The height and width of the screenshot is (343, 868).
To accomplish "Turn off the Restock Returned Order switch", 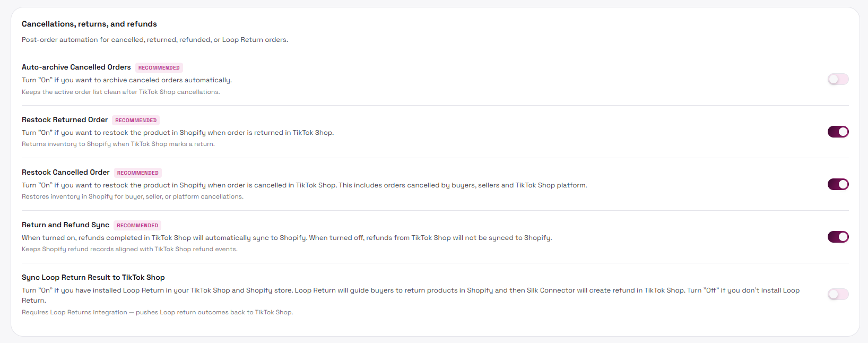I will pyautogui.click(x=838, y=132).
